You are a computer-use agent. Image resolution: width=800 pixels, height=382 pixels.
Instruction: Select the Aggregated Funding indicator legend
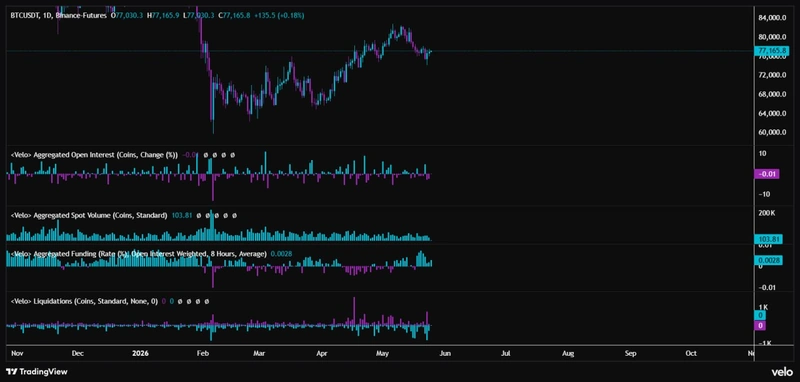click(x=138, y=253)
